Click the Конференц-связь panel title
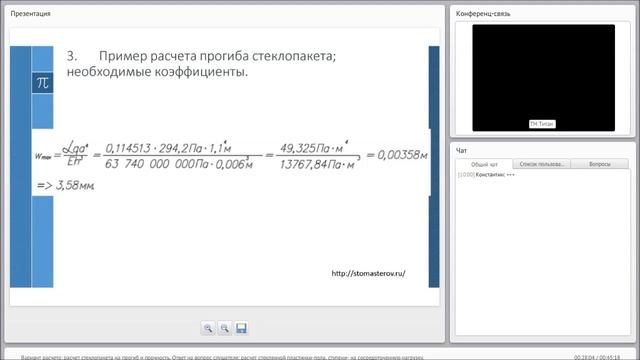Viewport: 640px width, 360px height. (483, 13)
